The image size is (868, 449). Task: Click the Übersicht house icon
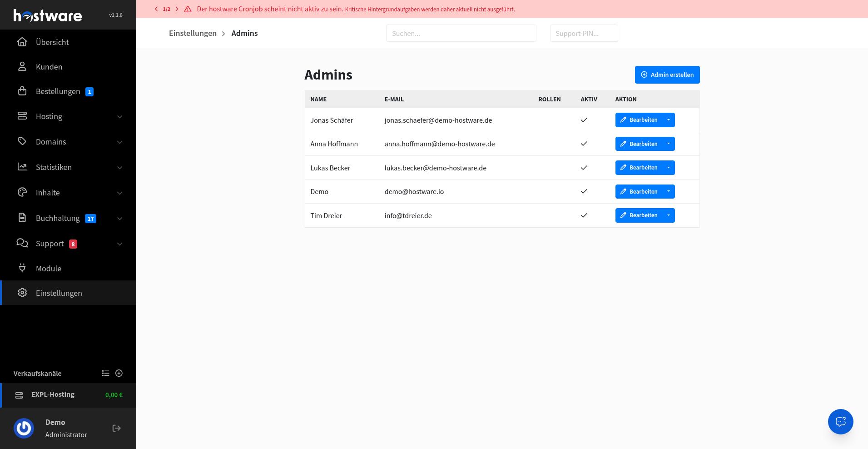point(22,42)
